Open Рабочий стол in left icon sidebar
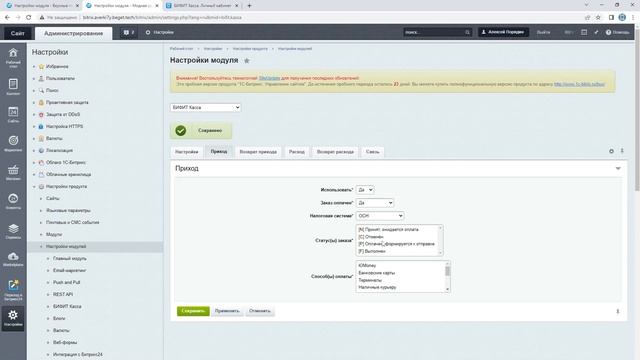The width and height of the screenshot is (640, 360). pyautogui.click(x=13, y=57)
